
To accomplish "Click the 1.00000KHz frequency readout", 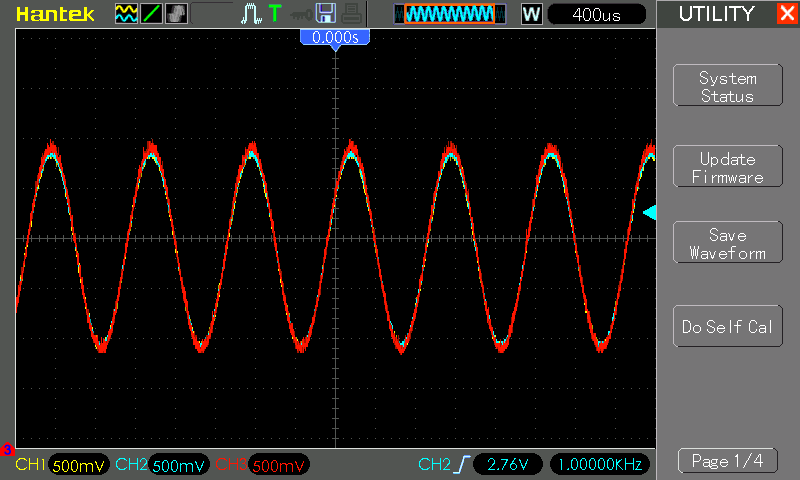I will [x=600, y=464].
